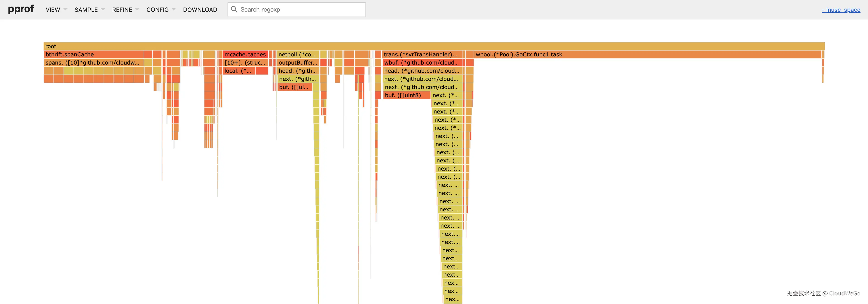Screen dimensions: 868x304
Task: Open the VIEW dropdown menu
Action: click(56, 10)
